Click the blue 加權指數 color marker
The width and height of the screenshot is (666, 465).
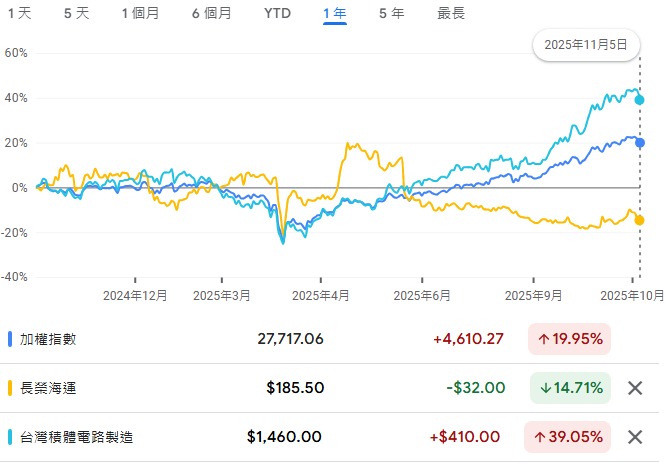[10, 339]
